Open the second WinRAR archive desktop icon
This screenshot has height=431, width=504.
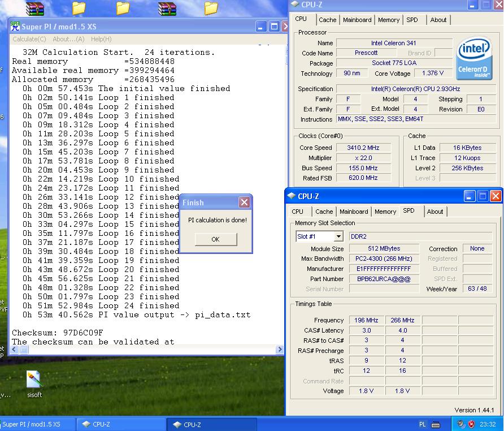(x=167, y=8)
